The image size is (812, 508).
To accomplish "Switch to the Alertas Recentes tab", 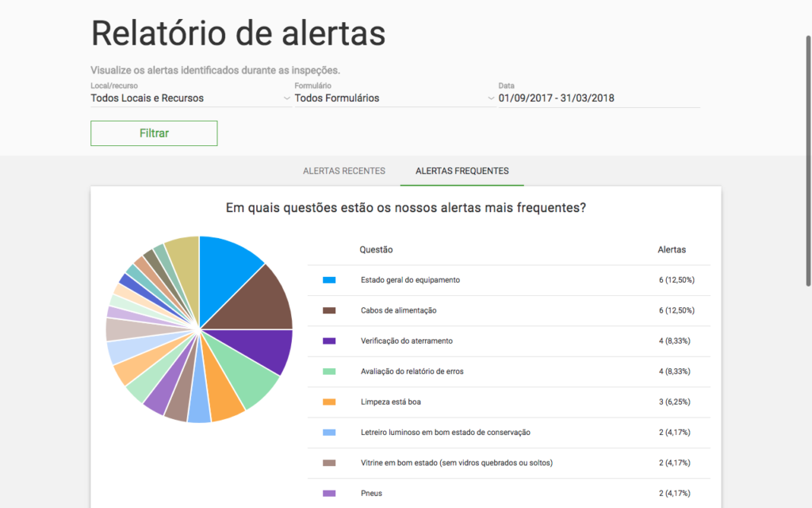I will click(x=343, y=170).
